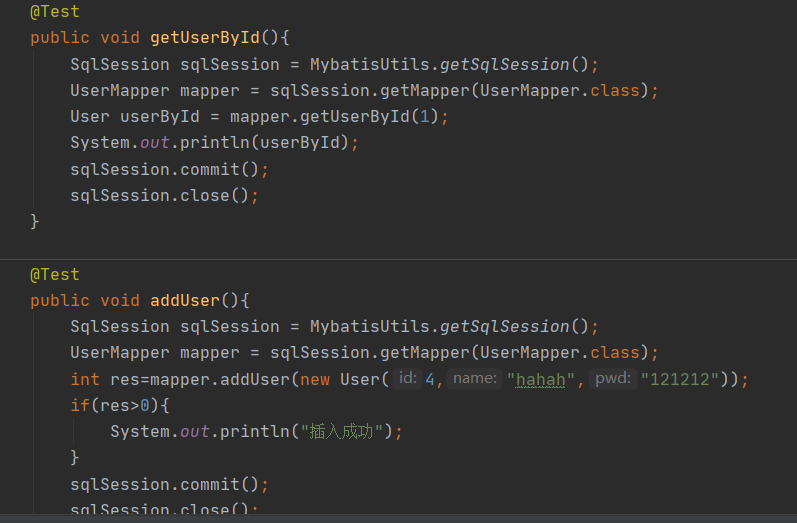Place cursor on addUser method name declaration

coord(184,300)
